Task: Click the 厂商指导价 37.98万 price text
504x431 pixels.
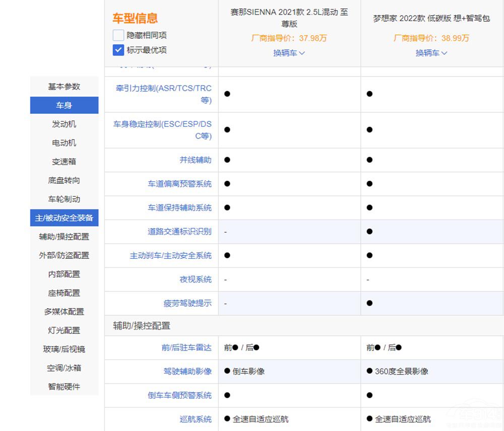Action: [x=289, y=37]
